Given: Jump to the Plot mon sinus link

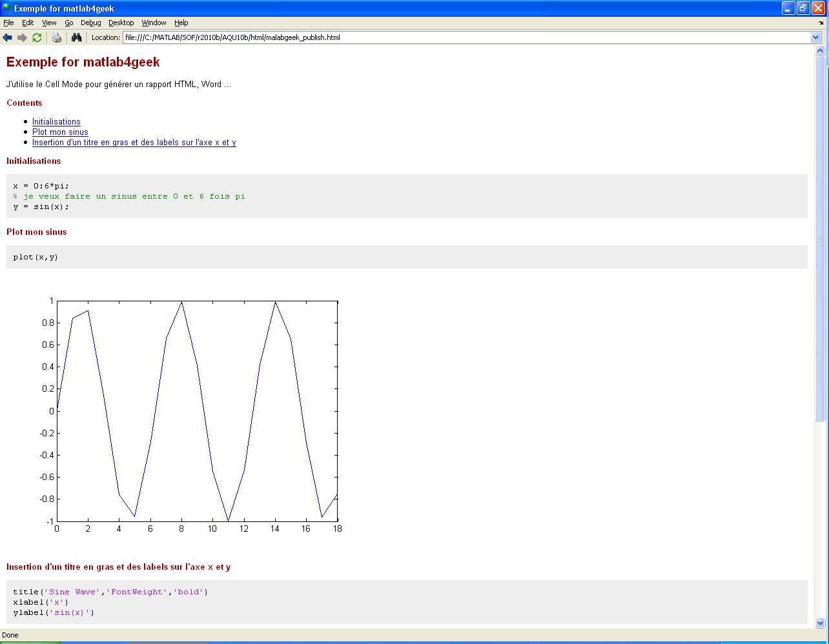Looking at the screenshot, I should 60,132.
